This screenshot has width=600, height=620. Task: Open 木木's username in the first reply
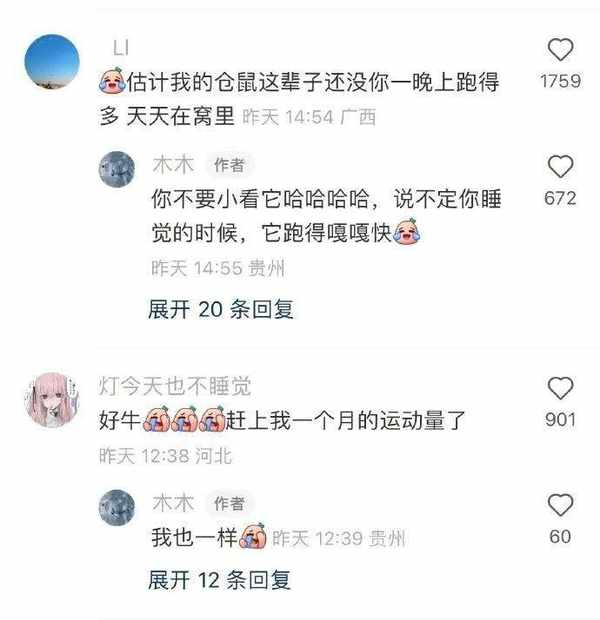point(173,164)
